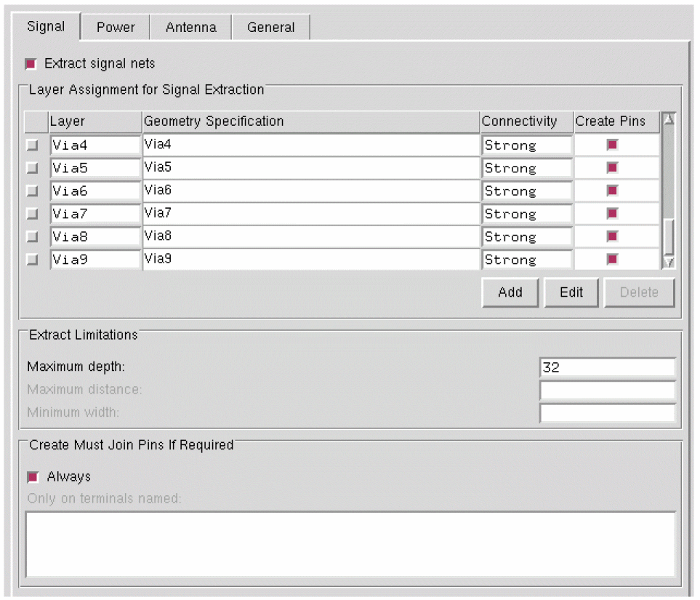Open the Antenna tab
This screenshot has width=700, height=600.
(190, 28)
